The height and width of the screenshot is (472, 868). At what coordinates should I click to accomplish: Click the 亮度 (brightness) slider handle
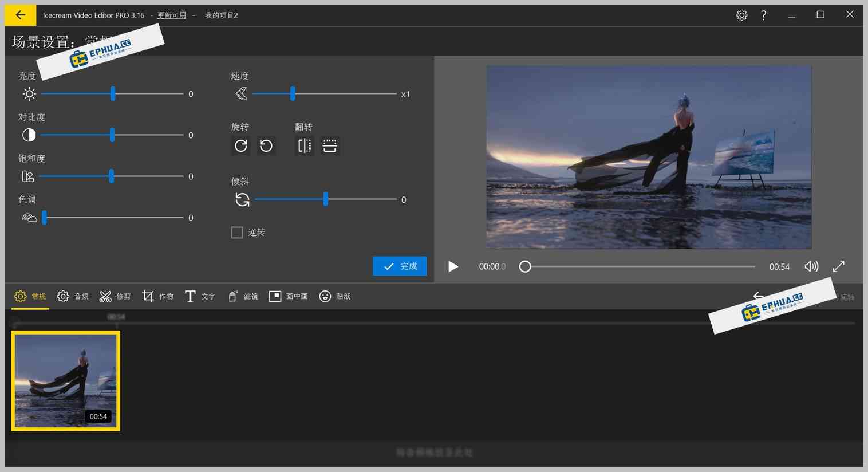coord(112,93)
